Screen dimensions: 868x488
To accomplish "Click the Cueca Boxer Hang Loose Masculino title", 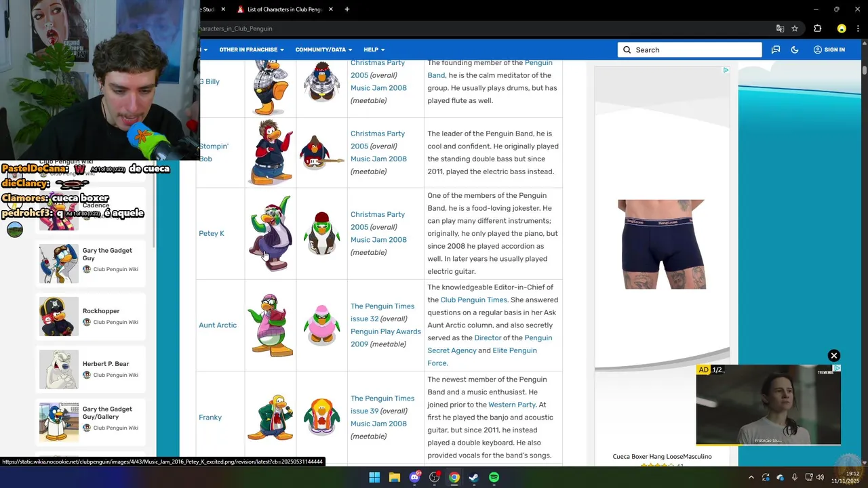I will (662, 456).
